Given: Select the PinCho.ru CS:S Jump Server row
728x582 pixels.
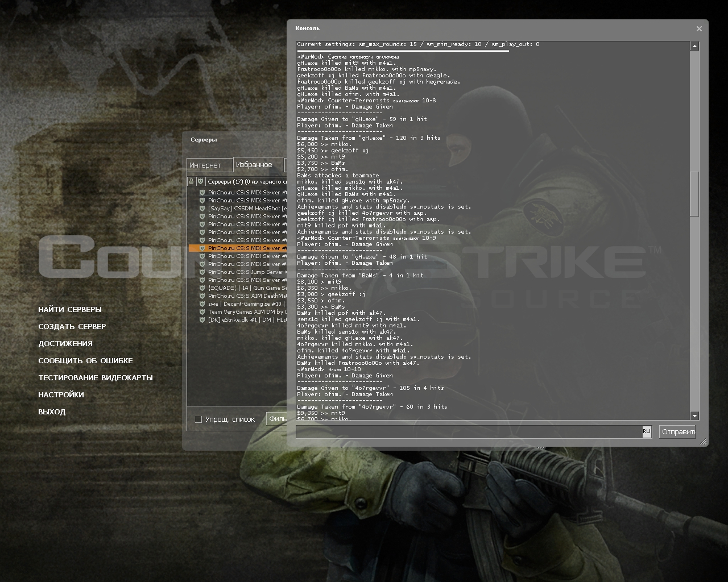Looking at the screenshot, I should point(238,272).
